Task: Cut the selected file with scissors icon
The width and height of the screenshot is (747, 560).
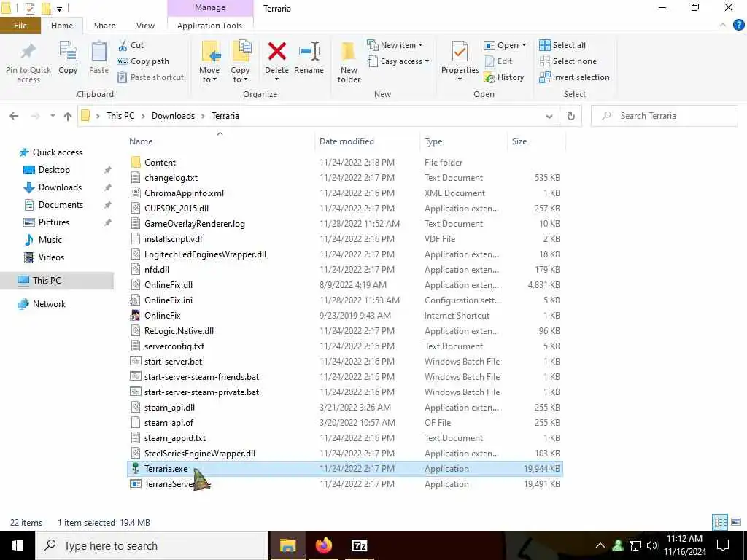Action: coord(123,45)
